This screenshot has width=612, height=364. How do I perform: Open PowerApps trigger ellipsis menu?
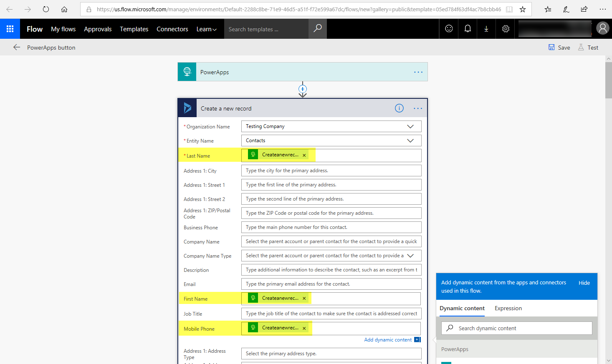(418, 72)
